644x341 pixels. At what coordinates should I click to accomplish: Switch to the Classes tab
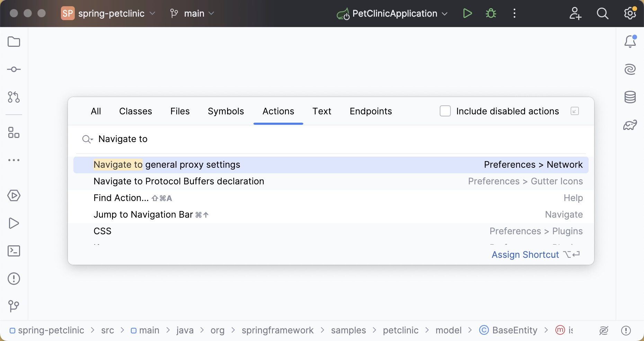tap(135, 111)
